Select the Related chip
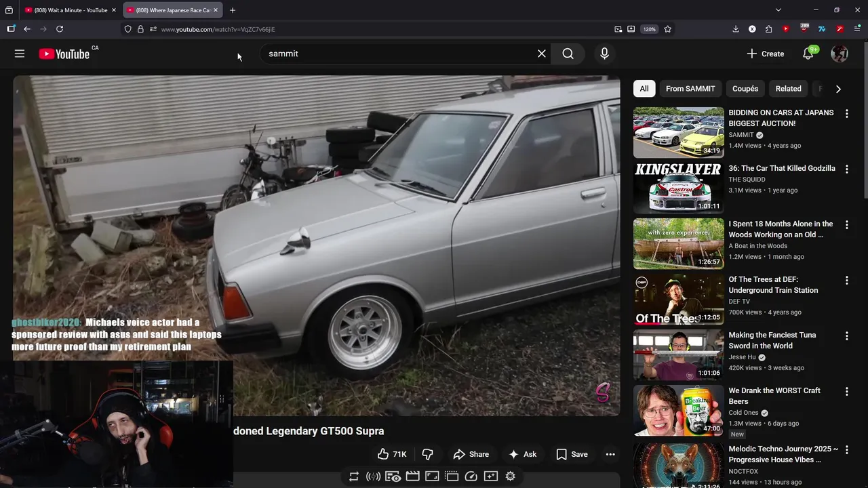 point(789,89)
